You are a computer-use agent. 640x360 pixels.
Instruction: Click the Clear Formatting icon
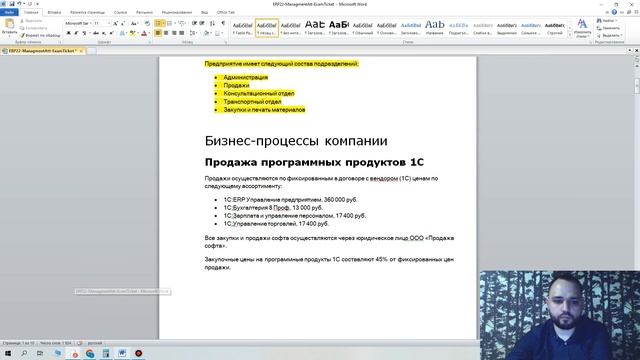147,24
